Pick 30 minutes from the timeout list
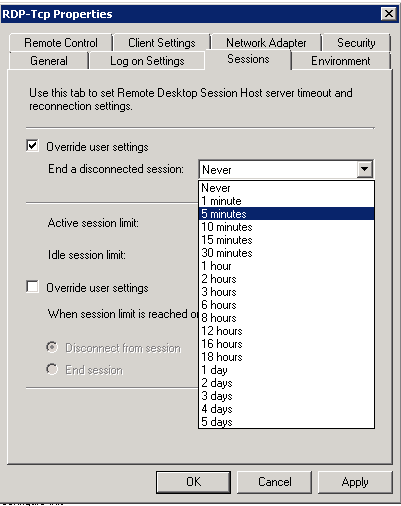Screen dimensions: 401x506 (x=286, y=253)
